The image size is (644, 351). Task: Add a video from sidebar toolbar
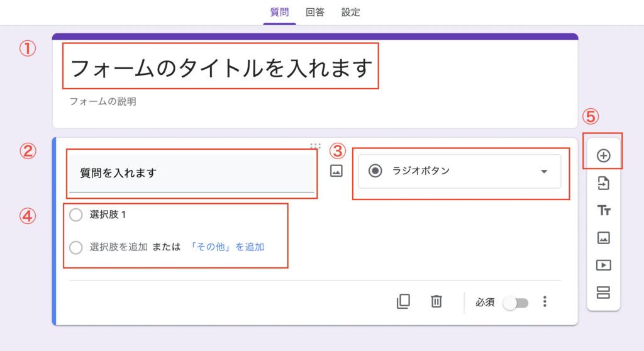(603, 265)
